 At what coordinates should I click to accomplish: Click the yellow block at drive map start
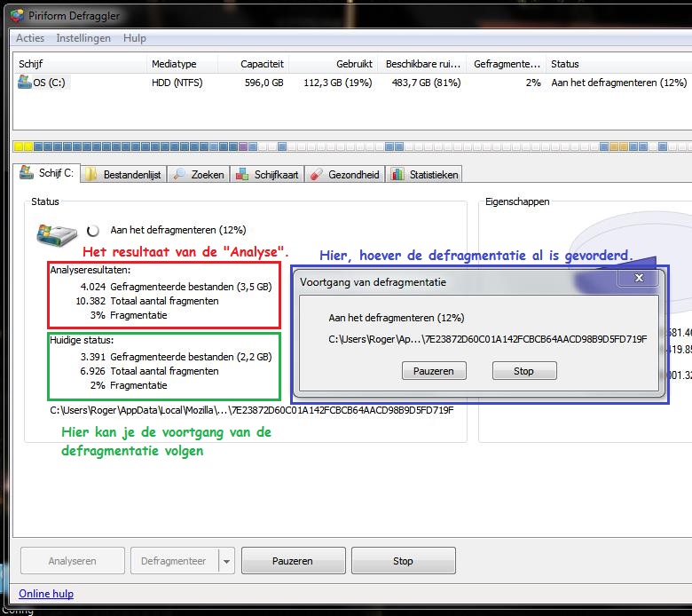tap(19, 146)
